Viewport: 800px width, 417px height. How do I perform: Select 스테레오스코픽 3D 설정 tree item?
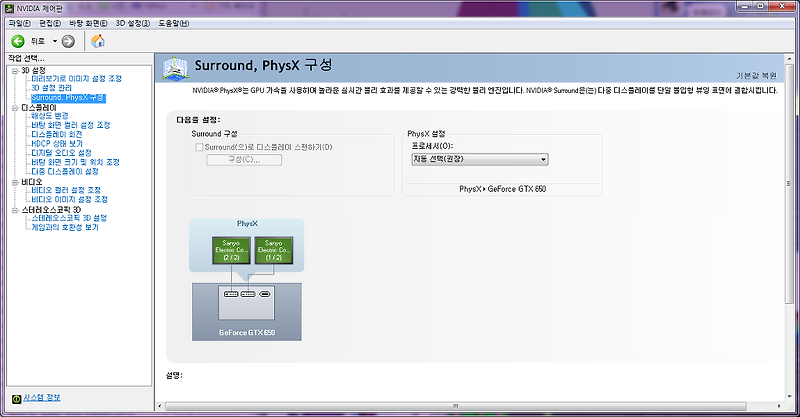point(69,218)
